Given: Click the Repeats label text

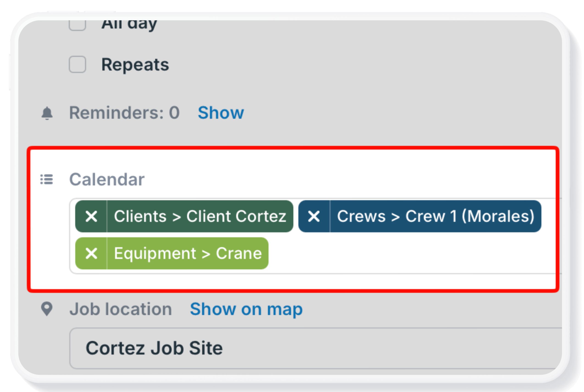Looking at the screenshot, I should pyautogui.click(x=135, y=65).
